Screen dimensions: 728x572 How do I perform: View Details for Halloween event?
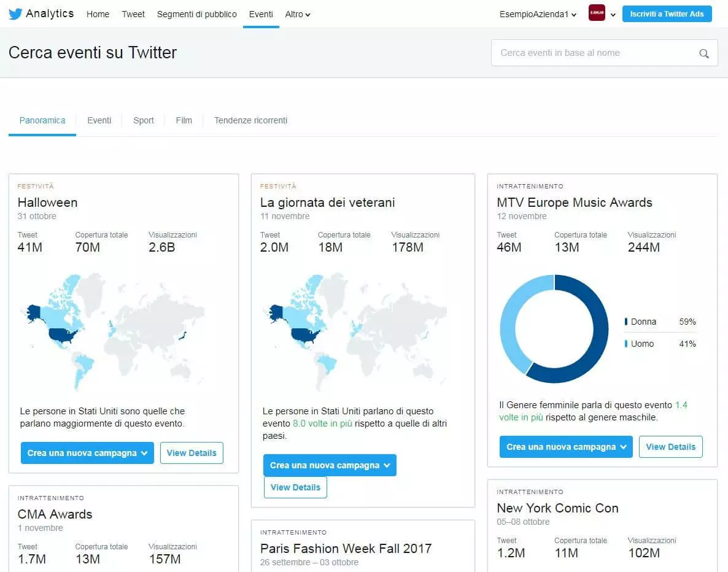pyautogui.click(x=192, y=453)
